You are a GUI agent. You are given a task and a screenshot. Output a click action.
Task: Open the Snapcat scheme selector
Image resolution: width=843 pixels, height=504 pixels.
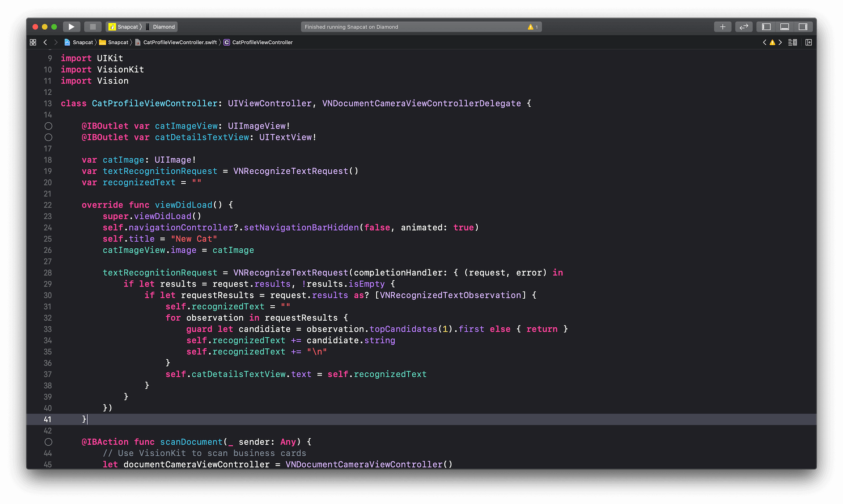pos(124,27)
